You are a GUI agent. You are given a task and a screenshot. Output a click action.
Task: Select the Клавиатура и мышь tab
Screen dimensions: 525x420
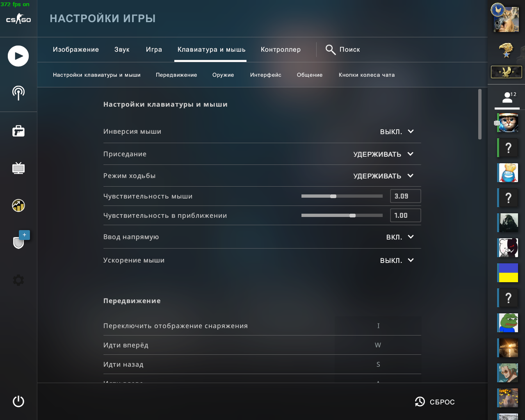click(211, 50)
